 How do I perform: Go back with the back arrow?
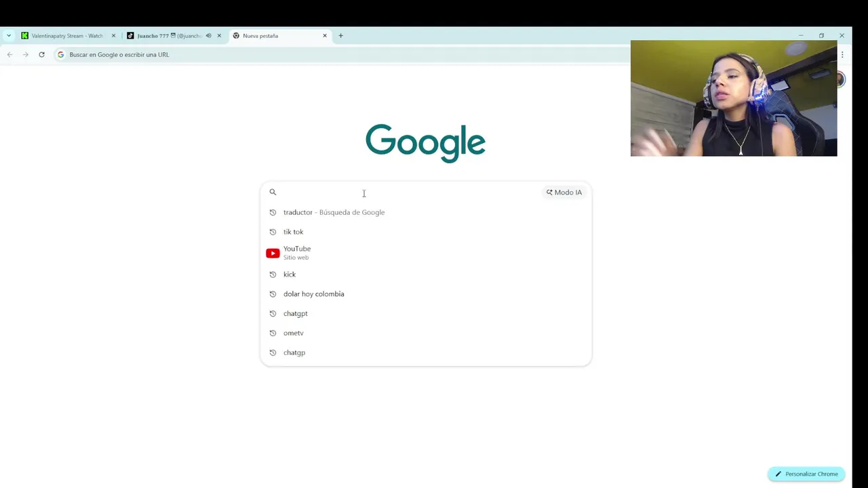tap(9, 55)
